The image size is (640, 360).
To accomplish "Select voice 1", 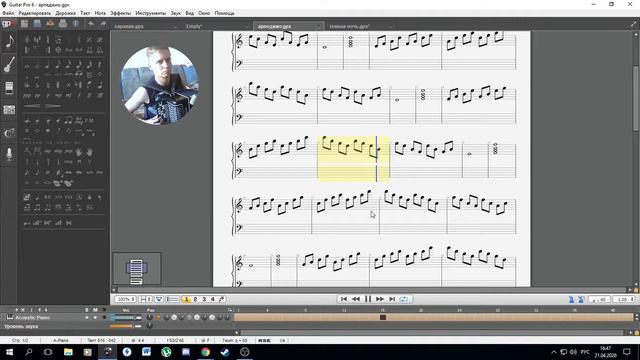I will tap(187, 299).
